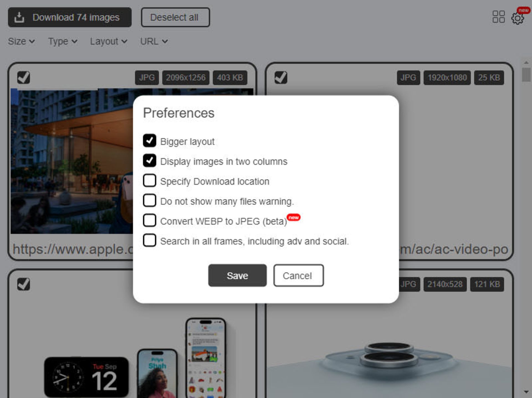Click the Save button in Preferences
The height and width of the screenshot is (398, 532).
(237, 275)
